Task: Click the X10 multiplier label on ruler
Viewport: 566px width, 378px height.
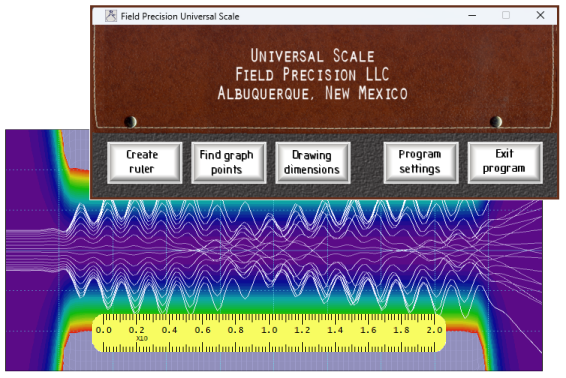Action: [142, 338]
